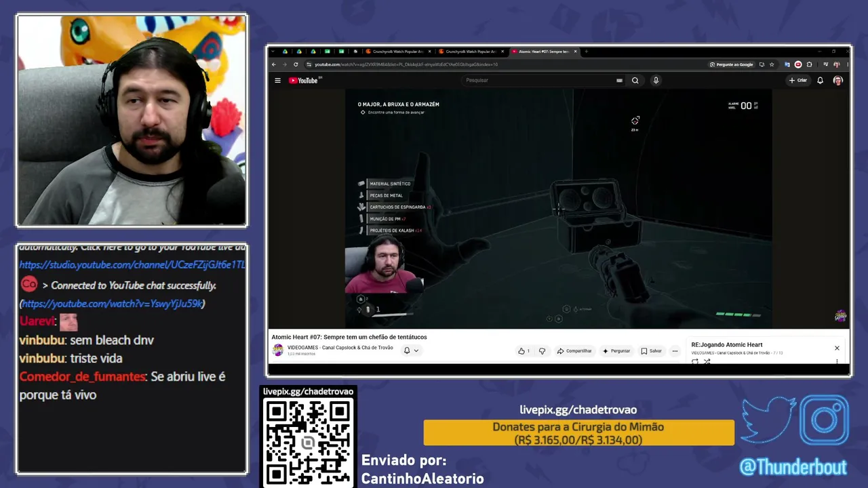Open the youtube.com/watch link in chat
This screenshot has height=488, width=868.
[113, 304]
